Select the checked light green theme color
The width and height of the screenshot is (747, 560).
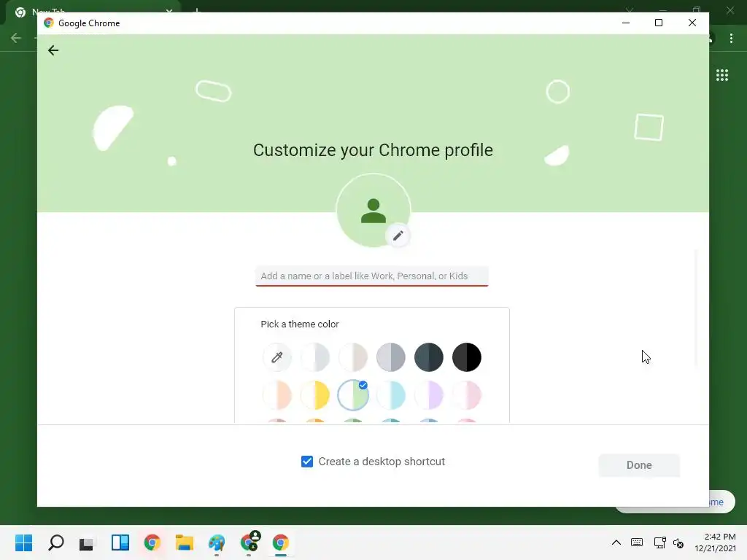tap(353, 395)
